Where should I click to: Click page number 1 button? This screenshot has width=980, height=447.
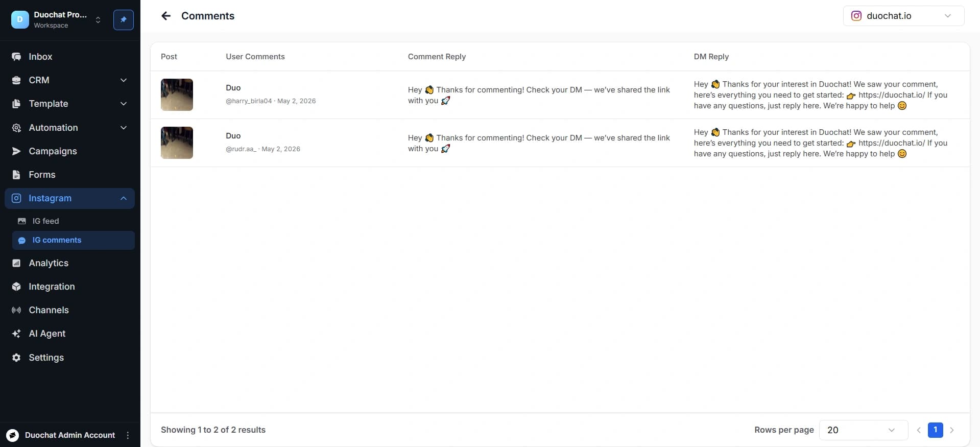pyautogui.click(x=936, y=430)
